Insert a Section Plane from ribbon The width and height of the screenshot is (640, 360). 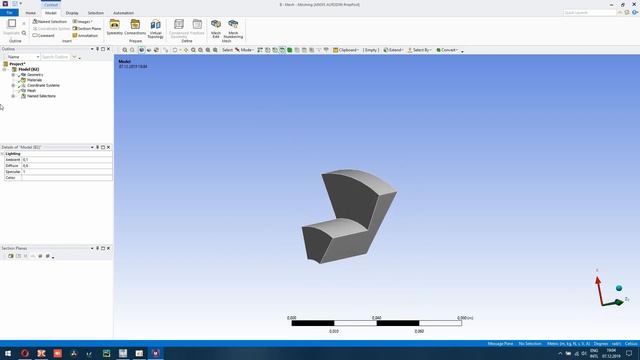87,29
